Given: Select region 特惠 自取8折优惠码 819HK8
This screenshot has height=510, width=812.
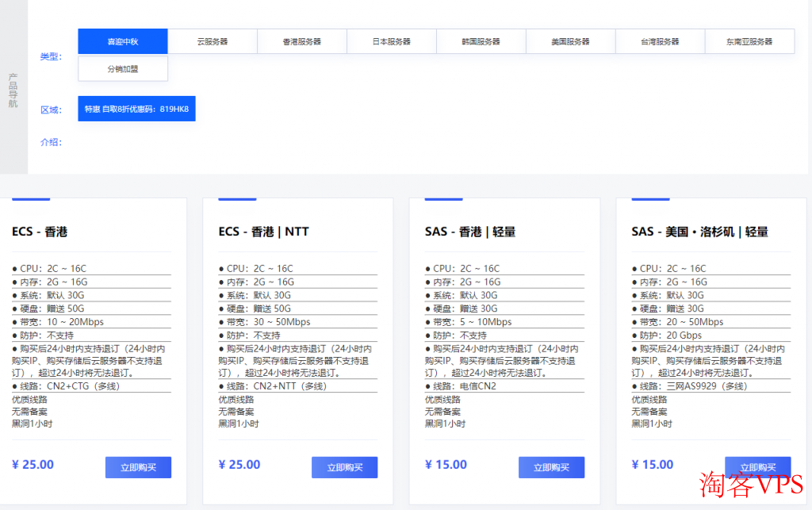Looking at the screenshot, I should tap(136, 109).
